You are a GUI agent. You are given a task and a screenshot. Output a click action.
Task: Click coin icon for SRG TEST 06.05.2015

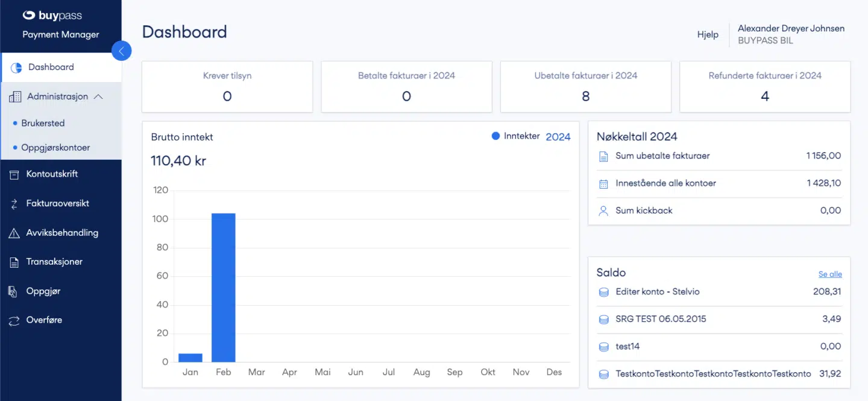[603, 320]
